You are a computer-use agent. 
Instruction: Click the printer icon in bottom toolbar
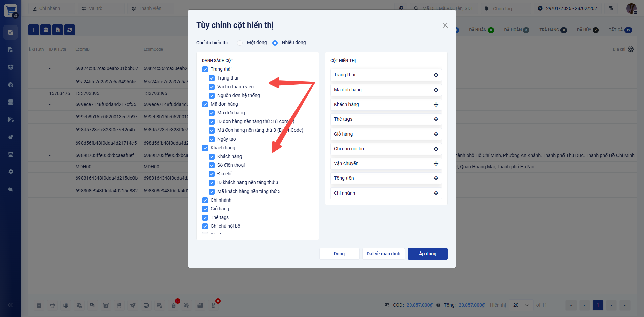[x=52, y=305]
